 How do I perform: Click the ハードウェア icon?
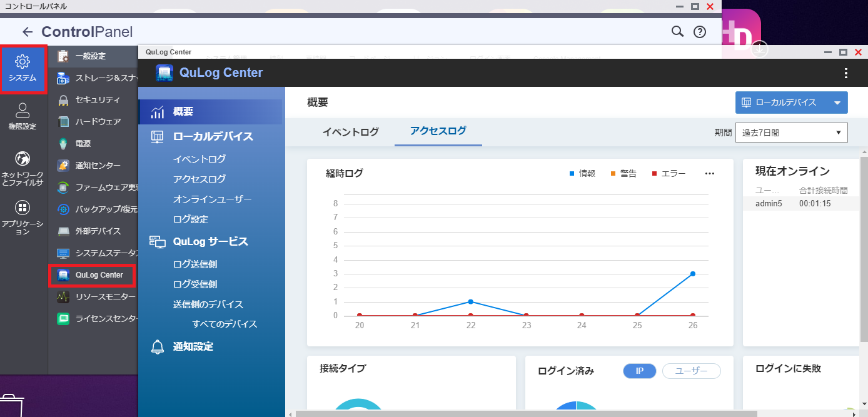click(63, 122)
